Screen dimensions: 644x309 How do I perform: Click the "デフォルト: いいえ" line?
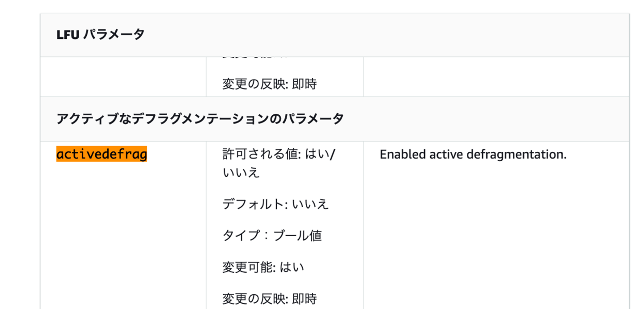point(275,204)
